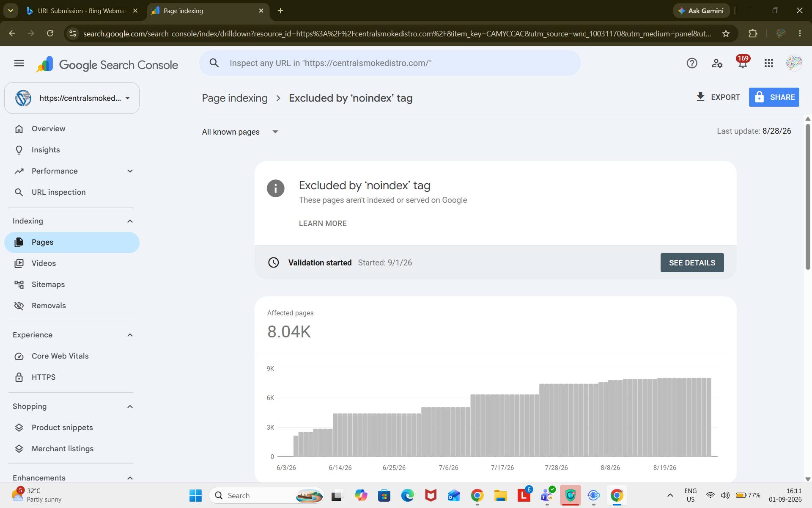Open the Search Console help icon
This screenshot has width=812, height=508.
tap(692, 63)
